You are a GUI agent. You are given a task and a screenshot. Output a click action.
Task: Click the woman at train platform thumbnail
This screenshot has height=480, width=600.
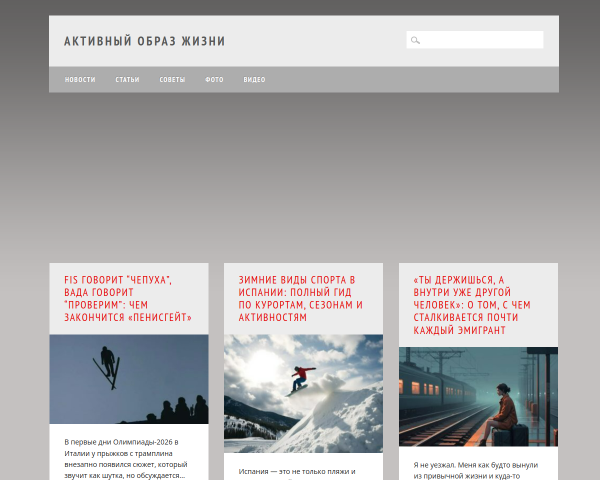tap(478, 397)
